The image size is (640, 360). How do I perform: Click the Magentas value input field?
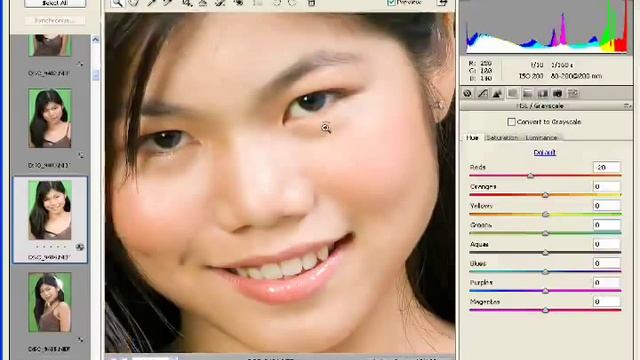pos(607,302)
